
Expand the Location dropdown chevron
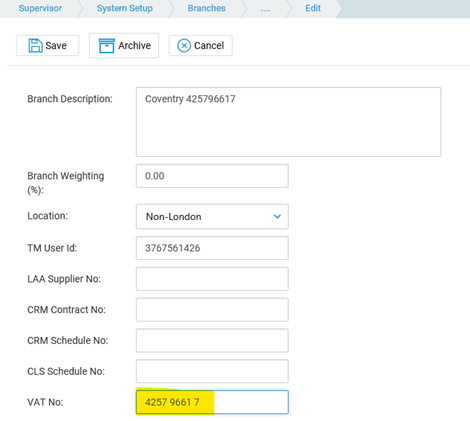277,217
